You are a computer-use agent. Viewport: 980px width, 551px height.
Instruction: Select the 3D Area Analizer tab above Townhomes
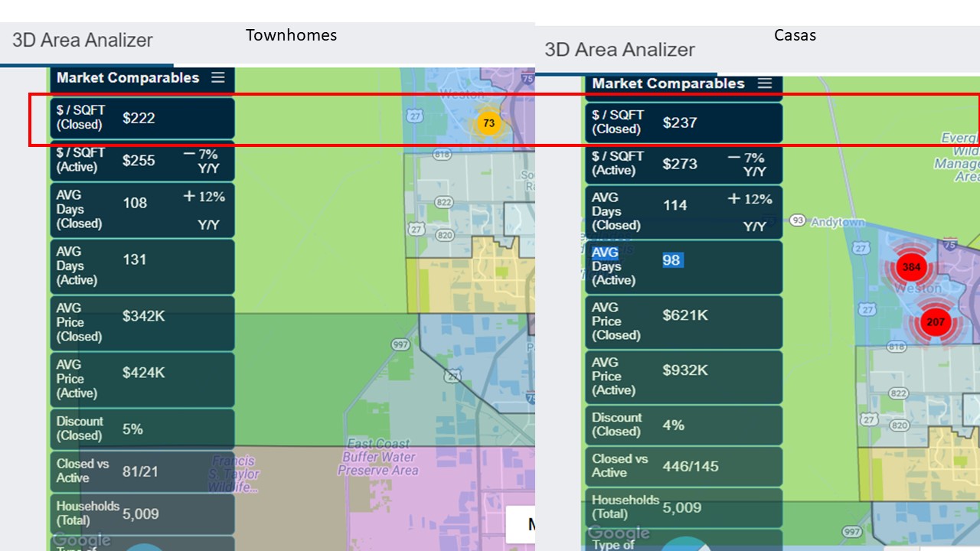(83, 41)
